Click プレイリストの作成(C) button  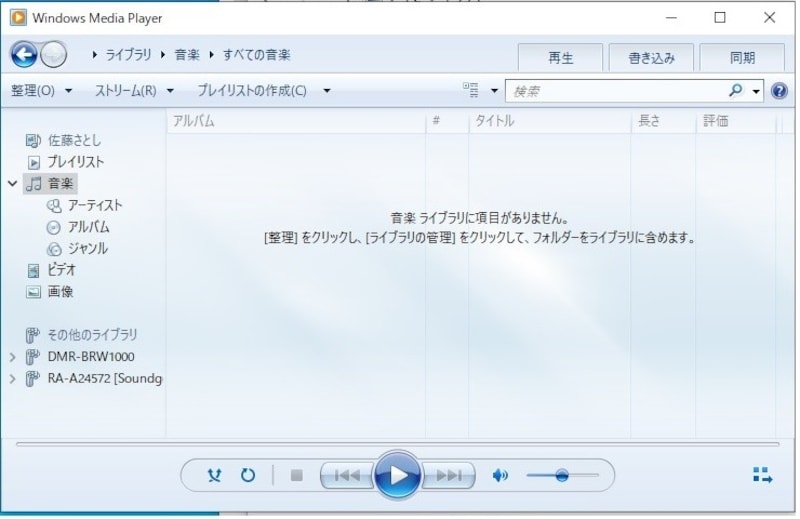click(253, 91)
